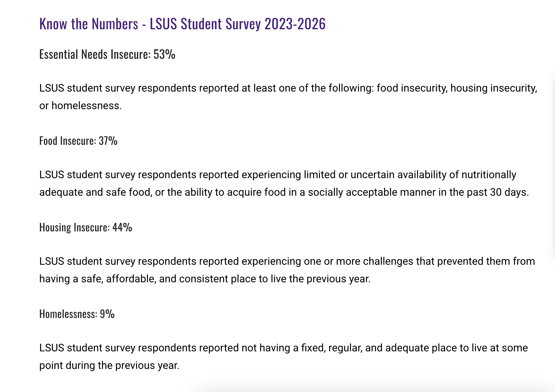Click the phrase "housing insecurity," in first paragraph
The width and height of the screenshot is (555, 392).
pyautogui.click(x=494, y=88)
